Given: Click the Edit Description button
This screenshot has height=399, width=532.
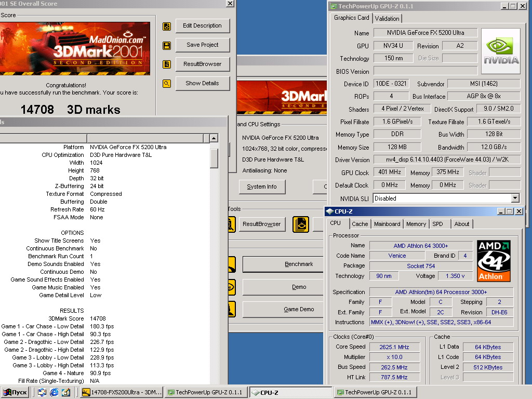Looking at the screenshot, I should (202, 26).
